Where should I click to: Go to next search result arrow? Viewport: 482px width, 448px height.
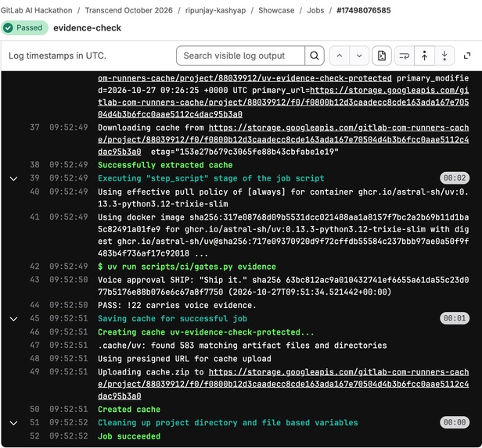[x=359, y=56]
